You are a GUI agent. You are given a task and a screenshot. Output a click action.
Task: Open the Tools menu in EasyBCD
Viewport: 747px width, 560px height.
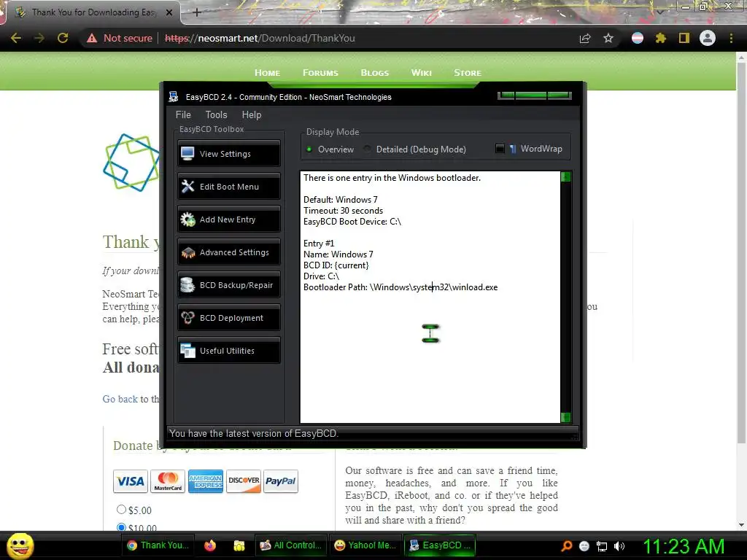(216, 114)
